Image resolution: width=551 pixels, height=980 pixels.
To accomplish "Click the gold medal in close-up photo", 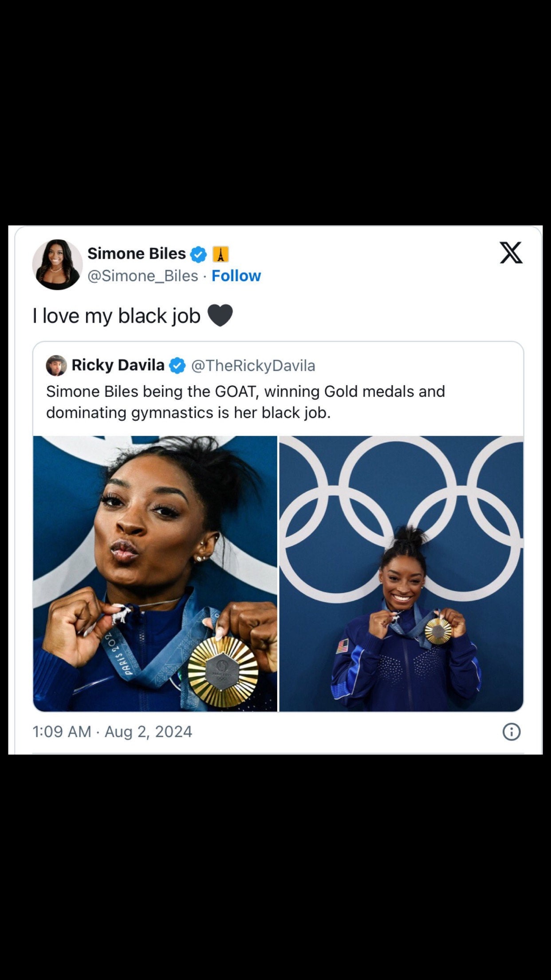I will click(222, 672).
